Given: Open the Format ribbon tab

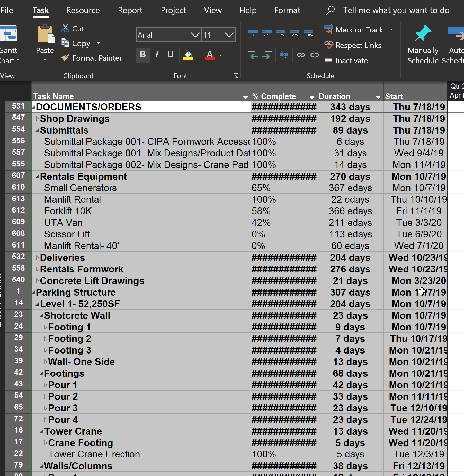Looking at the screenshot, I should [287, 10].
